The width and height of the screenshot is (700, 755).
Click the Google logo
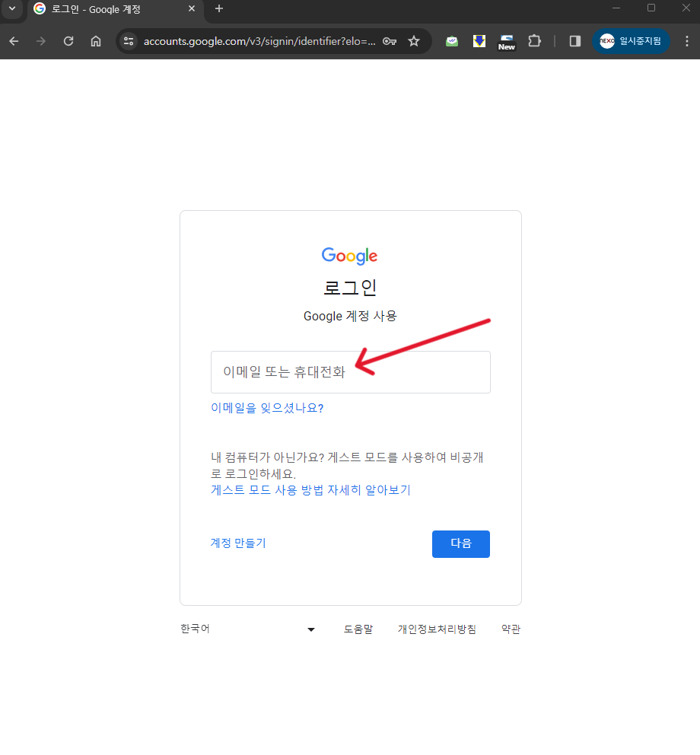click(x=349, y=256)
